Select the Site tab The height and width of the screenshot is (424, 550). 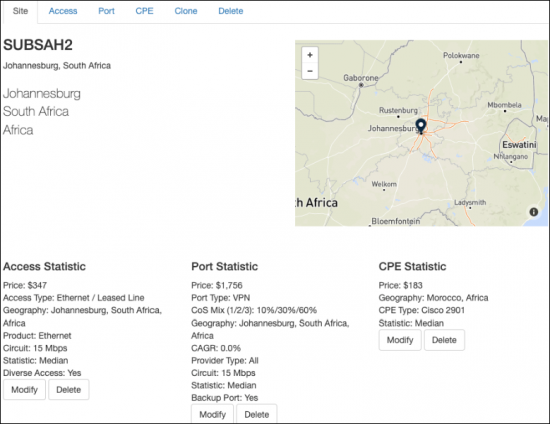point(20,11)
